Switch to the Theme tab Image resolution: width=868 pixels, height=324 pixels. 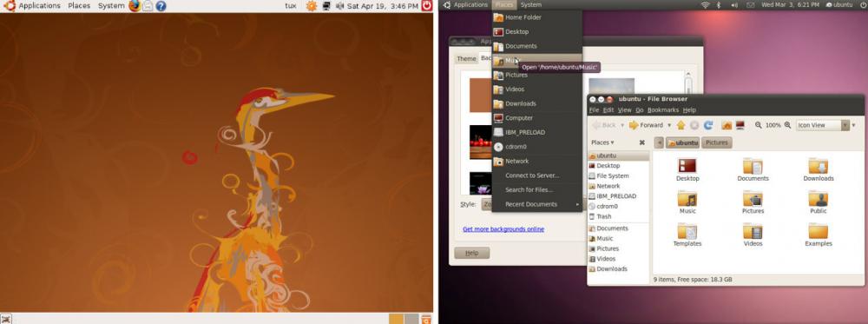point(466,59)
